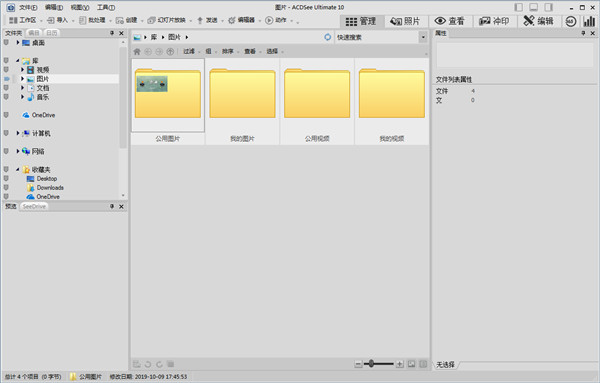
Task: Open the 文件 (File) menu
Action: coord(28,7)
